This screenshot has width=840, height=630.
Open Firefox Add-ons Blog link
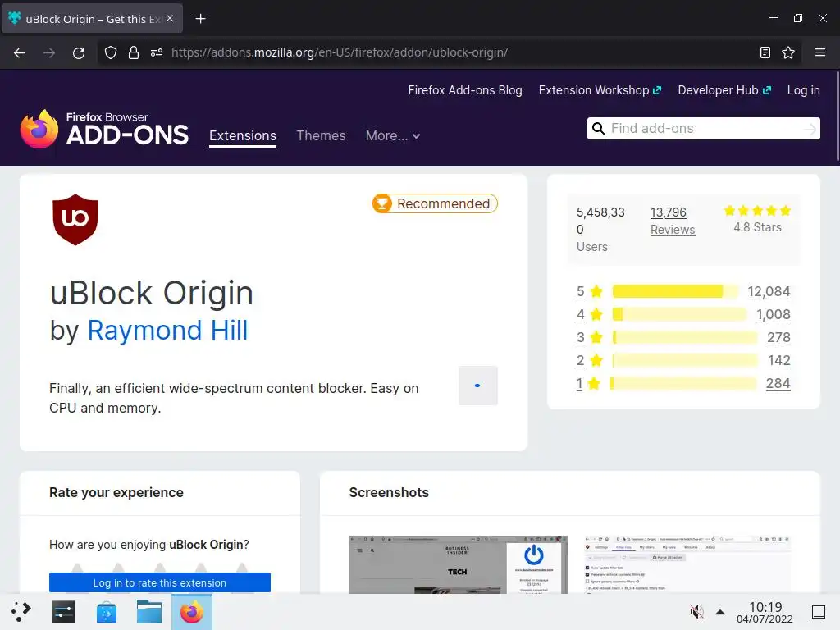(465, 90)
